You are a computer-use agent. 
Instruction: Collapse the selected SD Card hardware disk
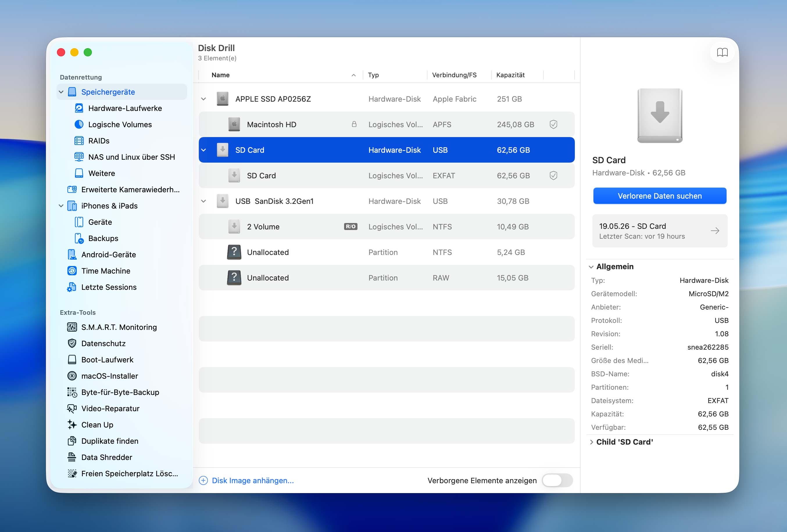(x=203, y=150)
